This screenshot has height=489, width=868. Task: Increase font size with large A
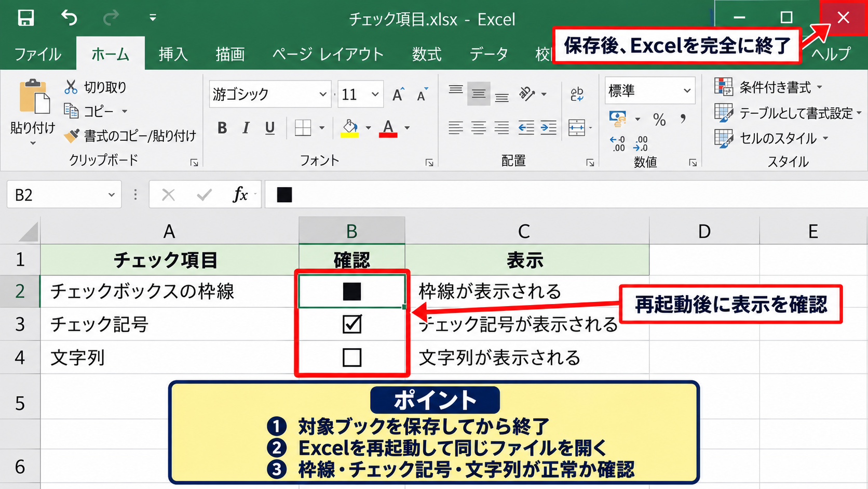click(x=398, y=94)
